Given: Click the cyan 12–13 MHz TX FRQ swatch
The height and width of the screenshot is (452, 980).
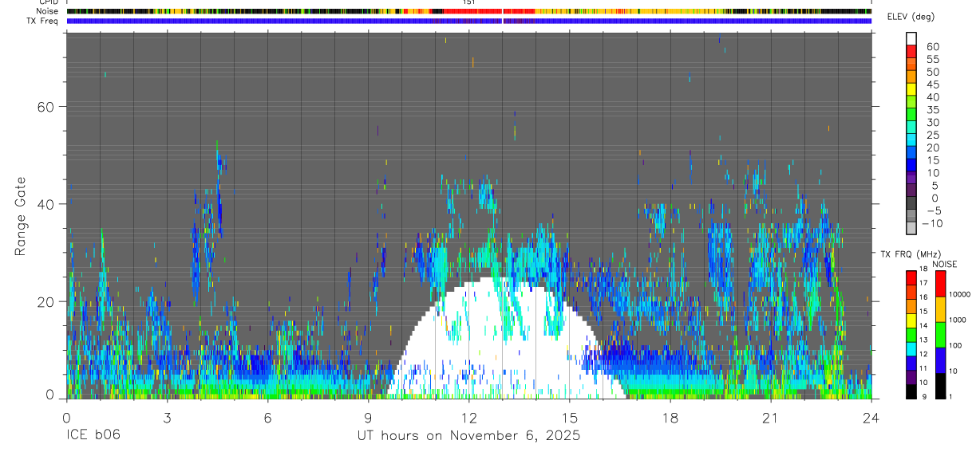Looking at the screenshot, I should [911, 349].
